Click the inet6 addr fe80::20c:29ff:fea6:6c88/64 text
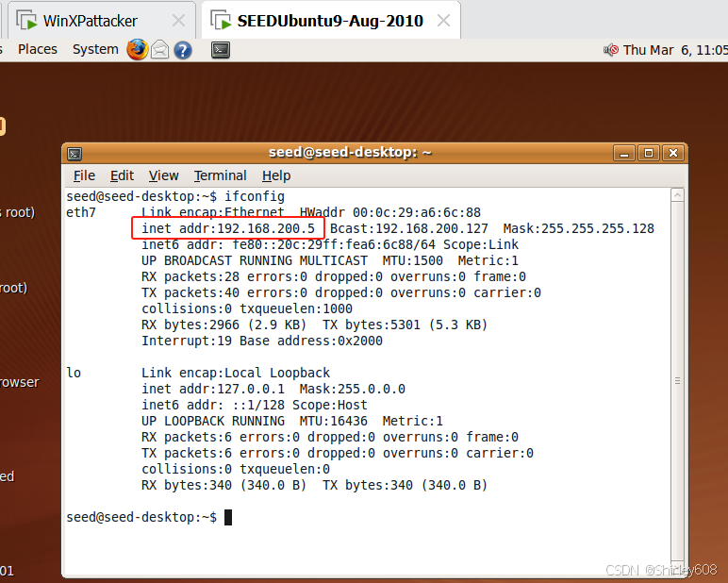This screenshot has width=728, height=583. [x=289, y=245]
